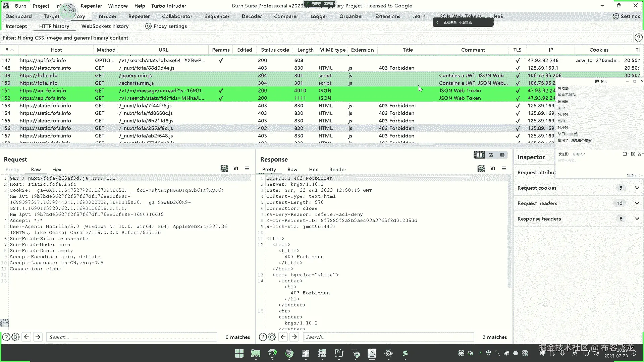
Task: Switch to WebSockets history tab
Action: pos(105,26)
